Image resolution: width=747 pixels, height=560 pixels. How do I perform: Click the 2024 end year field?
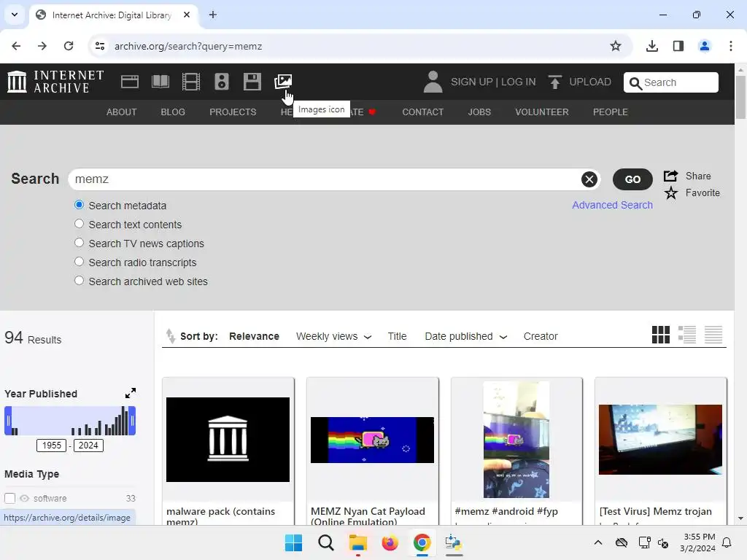(x=88, y=446)
